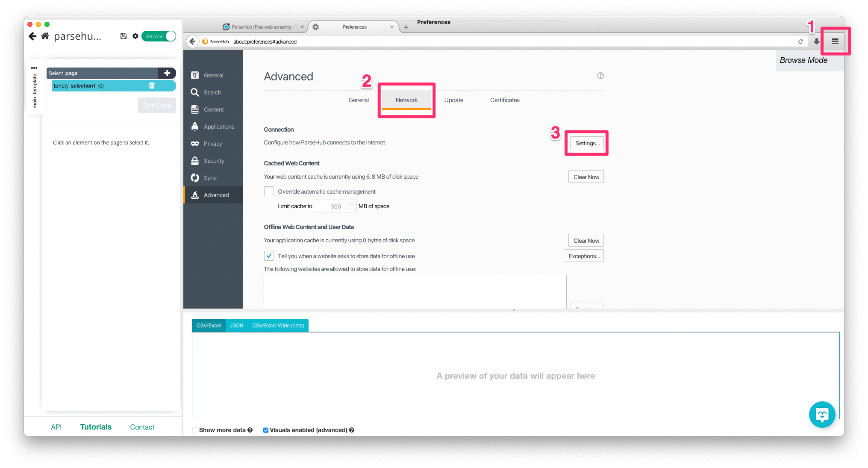Reload the page with refresh icon
This screenshot has height=468, width=868.
(800, 41)
